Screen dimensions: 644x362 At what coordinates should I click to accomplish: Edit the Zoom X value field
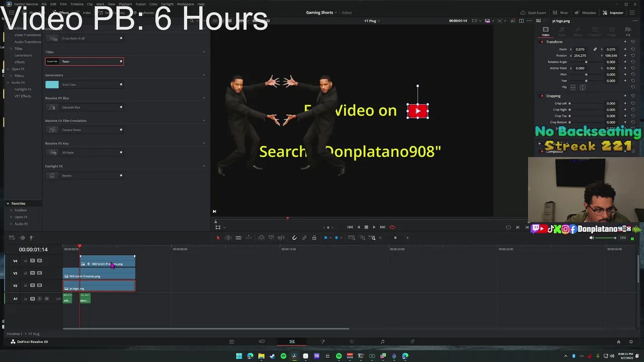[x=580, y=49]
